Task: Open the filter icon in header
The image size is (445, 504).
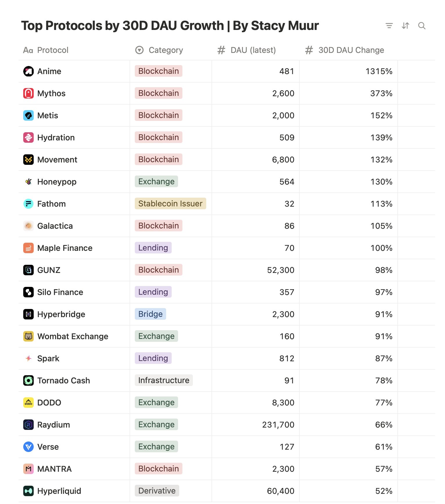Action: click(389, 26)
